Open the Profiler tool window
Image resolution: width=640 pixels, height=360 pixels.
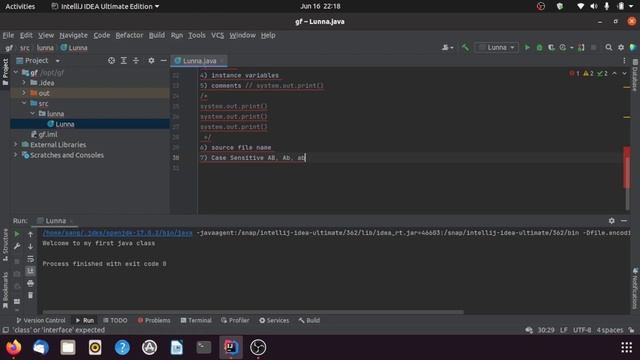(235, 320)
